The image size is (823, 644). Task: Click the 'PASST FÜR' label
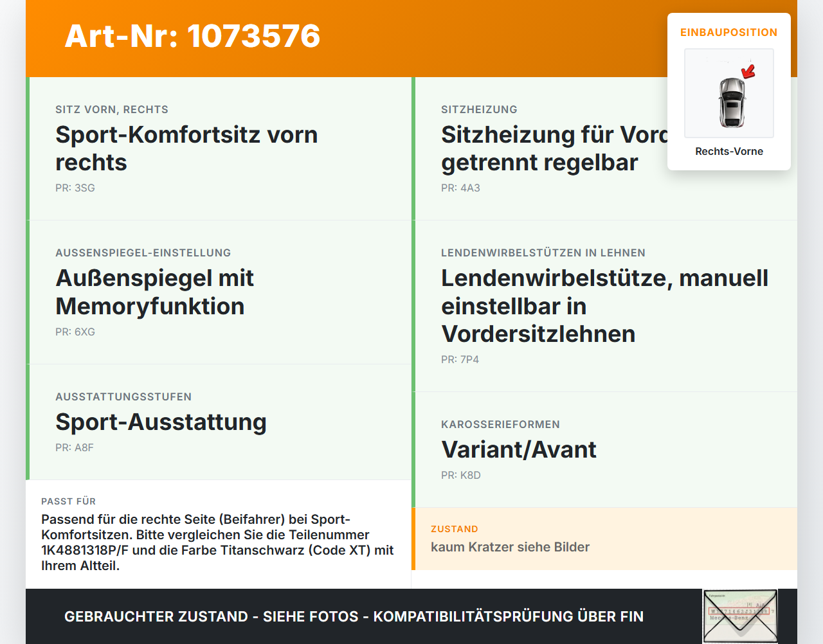pos(68,501)
